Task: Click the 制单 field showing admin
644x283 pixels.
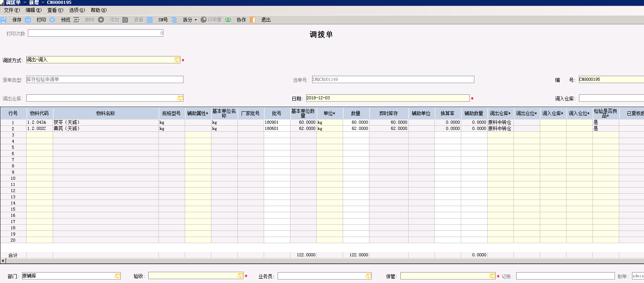Action: point(638,276)
